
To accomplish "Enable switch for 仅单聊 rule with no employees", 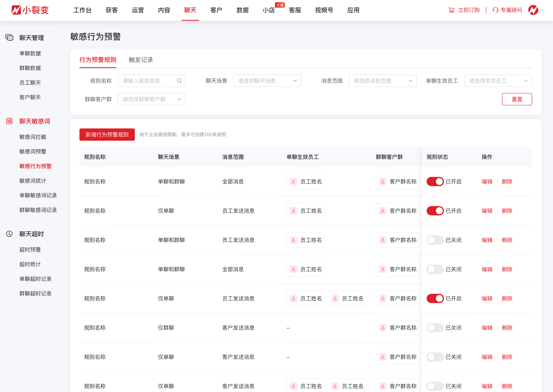I will click(x=435, y=357).
